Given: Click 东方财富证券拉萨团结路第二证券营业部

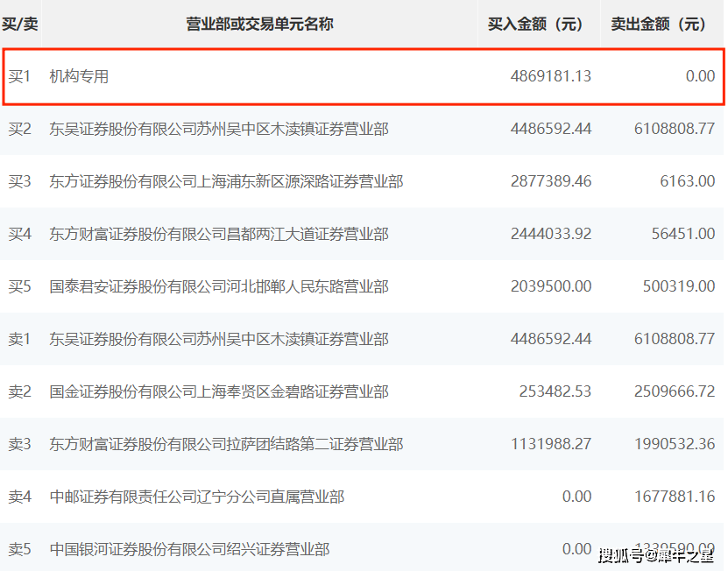Looking at the screenshot, I should coord(226,444).
